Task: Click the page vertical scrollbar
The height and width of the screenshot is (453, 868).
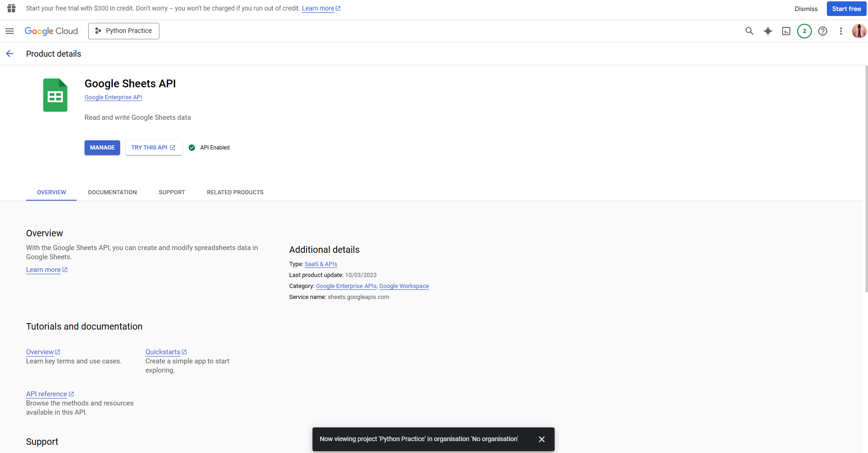Action: click(866, 178)
